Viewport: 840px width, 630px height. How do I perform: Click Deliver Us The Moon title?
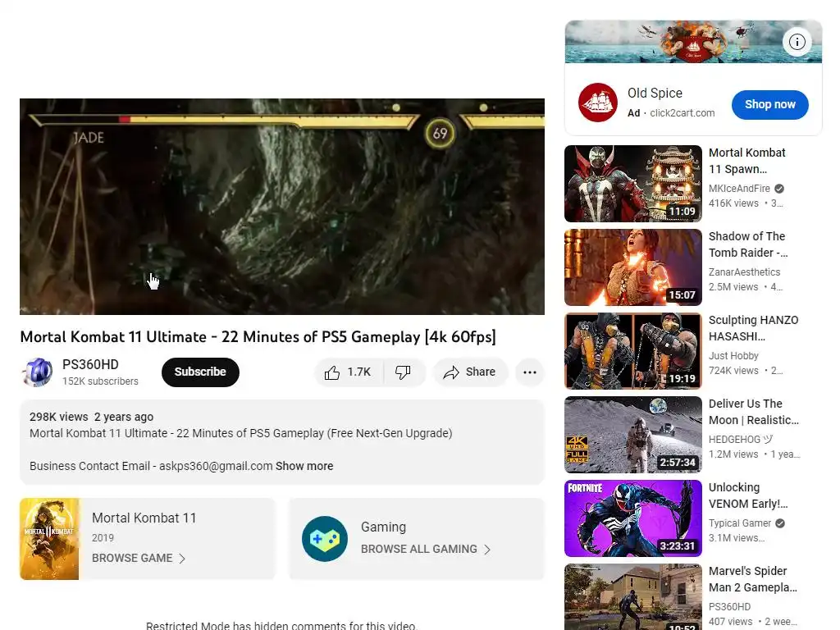click(x=753, y=412)
